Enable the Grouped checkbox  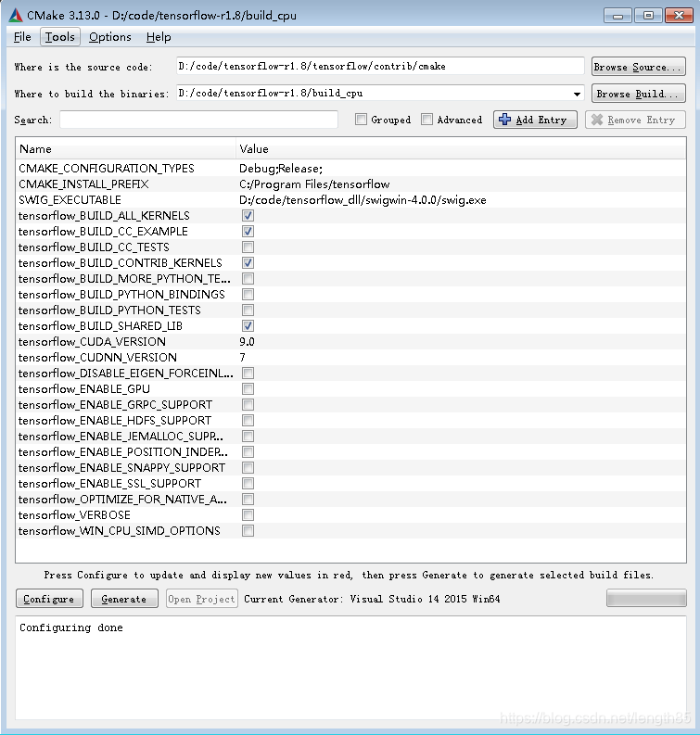(x=361, y=120)
